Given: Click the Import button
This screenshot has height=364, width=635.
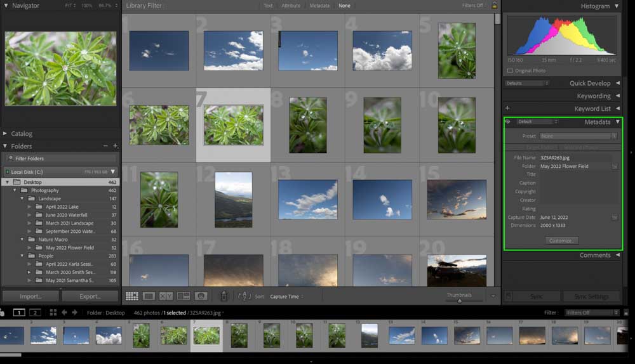Looking at the screenshot, I should [x=30, y=296].
